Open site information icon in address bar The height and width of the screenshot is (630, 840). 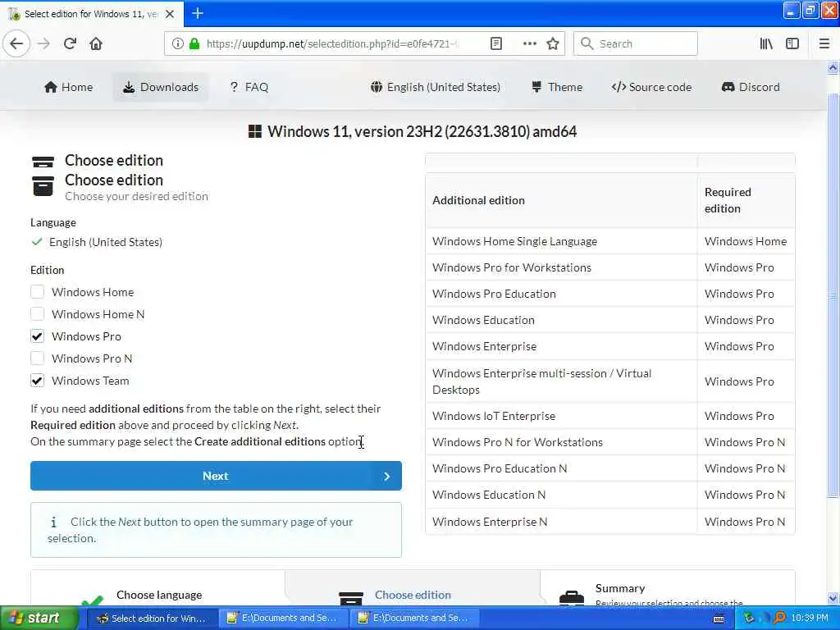(178, 43)
